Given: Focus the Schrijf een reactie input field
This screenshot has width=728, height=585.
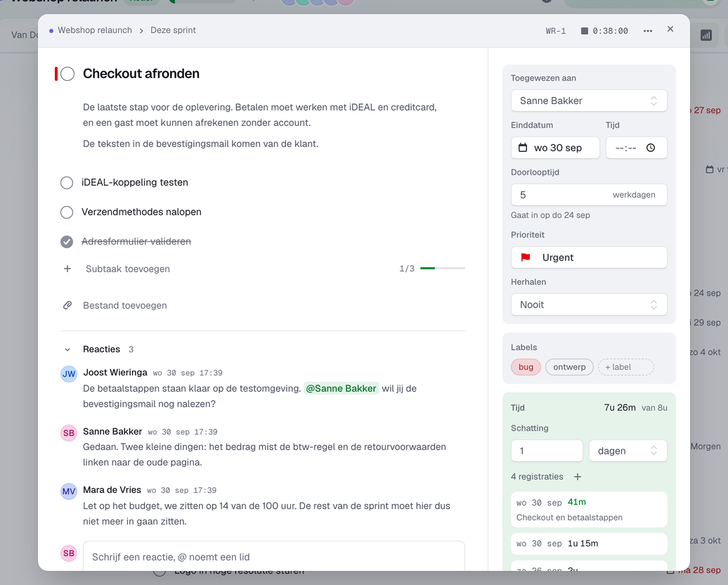Looking at the screenshot, I should pyautogui.click(x=274, y=556).
